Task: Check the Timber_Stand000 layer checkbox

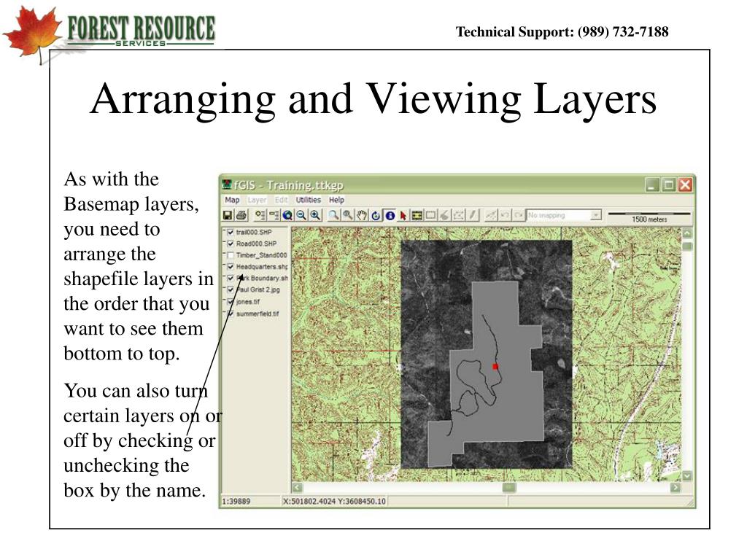Action: 231,255
